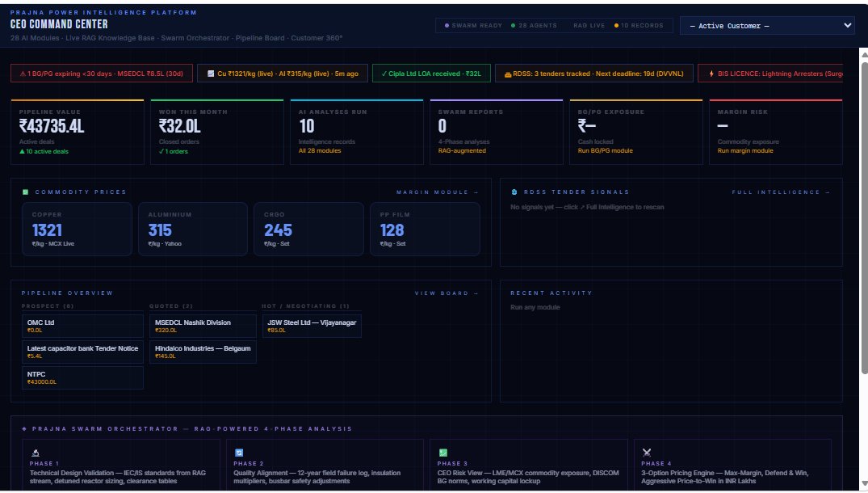Click the Run margin module link
Image resolution: width=868 pixels, height=493 pixels.
[x=745, y=150]
